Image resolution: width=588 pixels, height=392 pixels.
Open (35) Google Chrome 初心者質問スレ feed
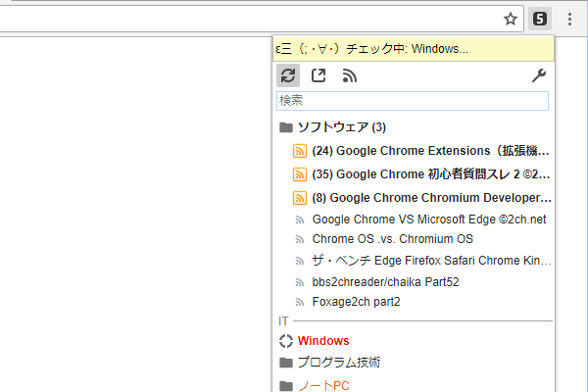click(431, 174)
